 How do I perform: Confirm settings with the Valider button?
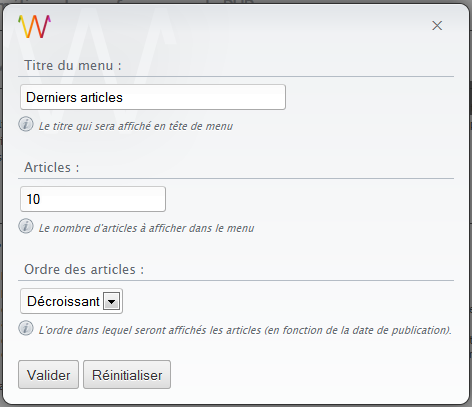pos(48,375)
